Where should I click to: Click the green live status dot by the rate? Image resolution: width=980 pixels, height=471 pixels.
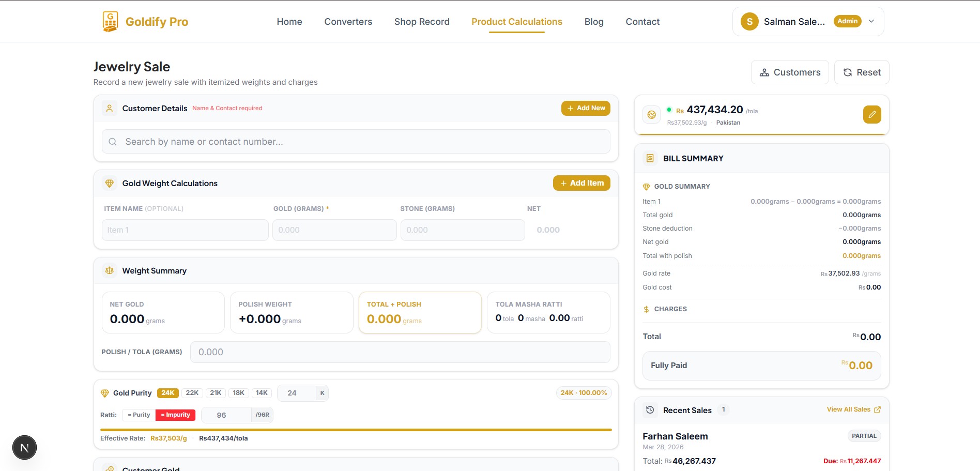[x=669, y=110]
